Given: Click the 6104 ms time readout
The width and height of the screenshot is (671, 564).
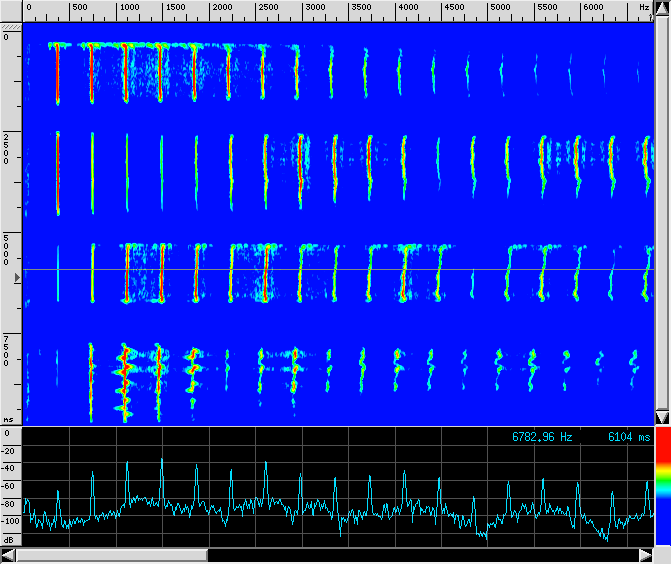Looking at the screenshot, I should tap(628, 437).
